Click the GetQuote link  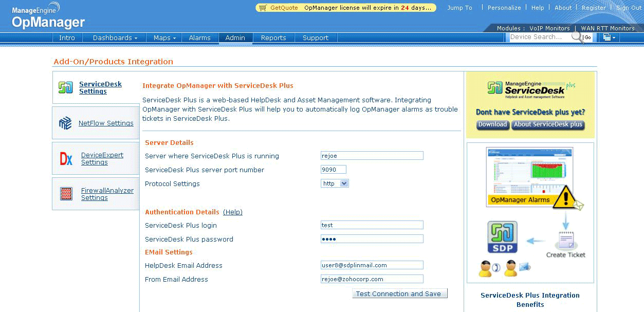[x=284, y=8]
